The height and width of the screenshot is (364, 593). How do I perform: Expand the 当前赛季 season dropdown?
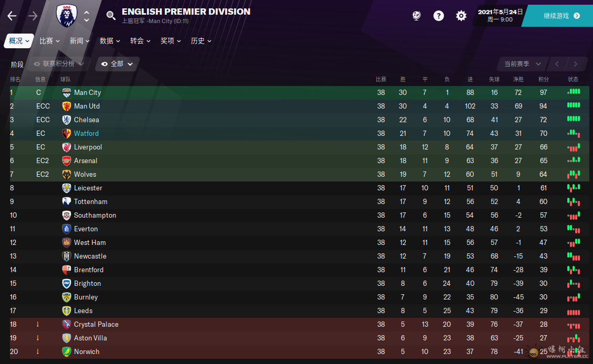tap(523, 64)
